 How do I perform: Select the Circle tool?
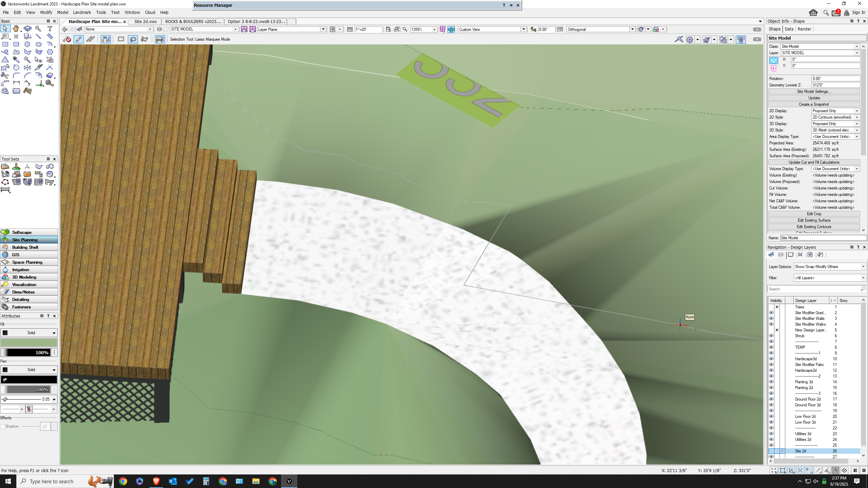pyautogui.click(x=27, y=44)
